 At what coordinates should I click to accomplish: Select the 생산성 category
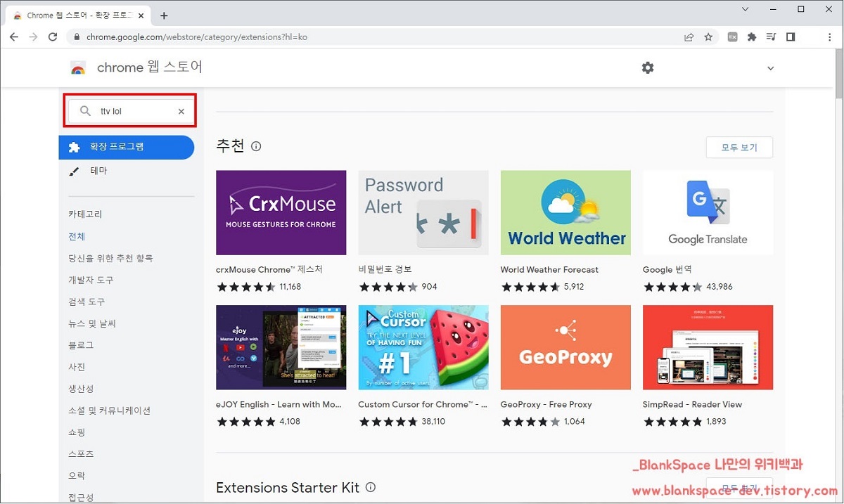pos(81,389)
